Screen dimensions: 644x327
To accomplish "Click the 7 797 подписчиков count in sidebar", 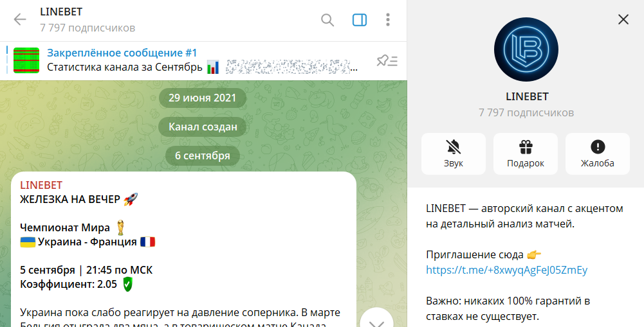I will tap(526, 113).
